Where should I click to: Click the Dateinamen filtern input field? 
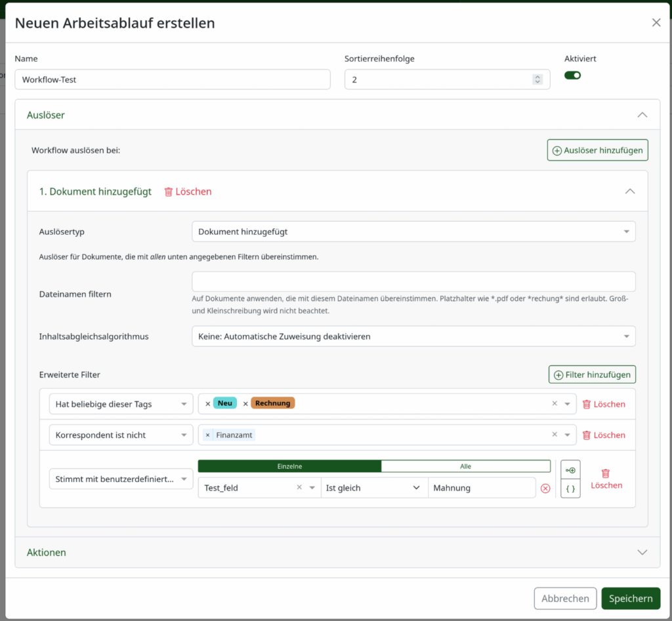click(x=413, y=282)
